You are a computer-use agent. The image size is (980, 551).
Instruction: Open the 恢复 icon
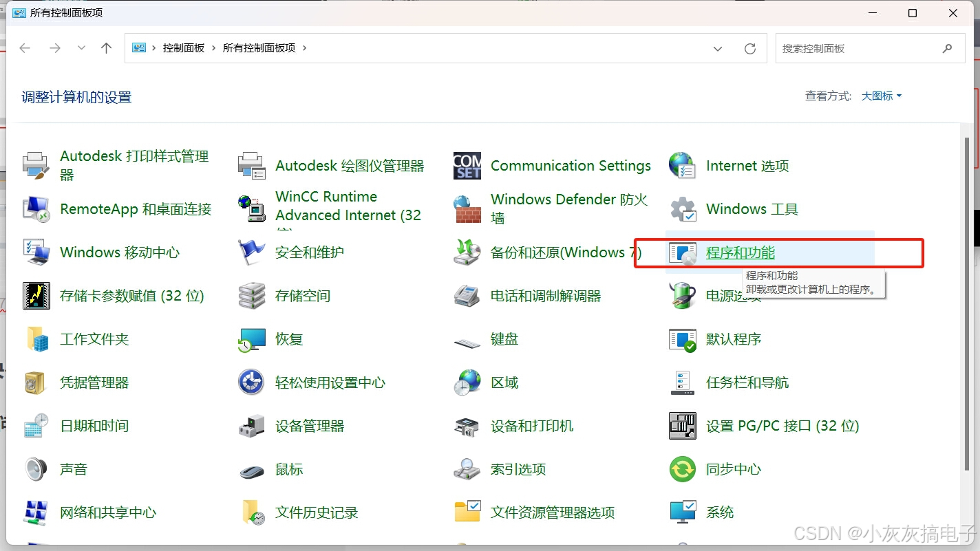coord(251,339)
